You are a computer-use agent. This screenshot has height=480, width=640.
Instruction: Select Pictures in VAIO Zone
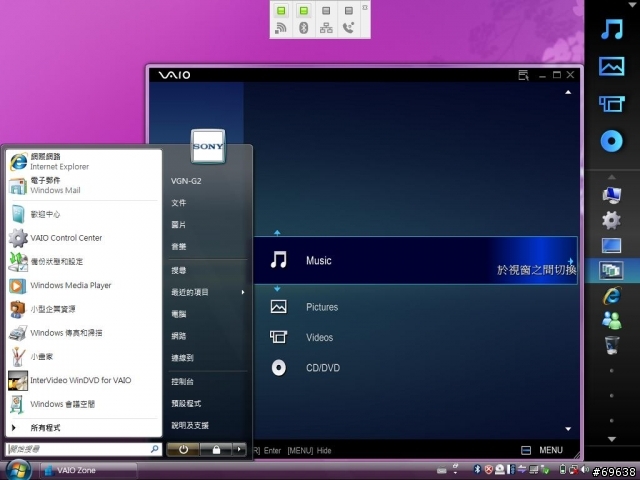322,307
